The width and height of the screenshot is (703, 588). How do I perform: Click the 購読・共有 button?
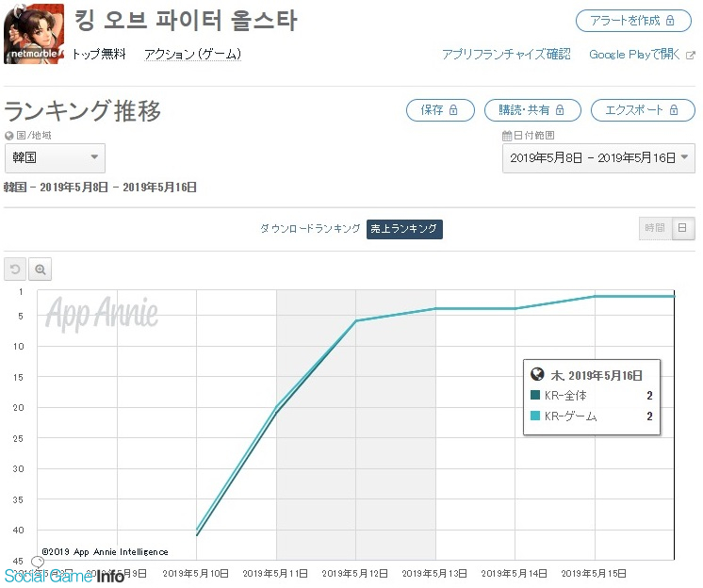pyautogui.click(x=532, y=110)
